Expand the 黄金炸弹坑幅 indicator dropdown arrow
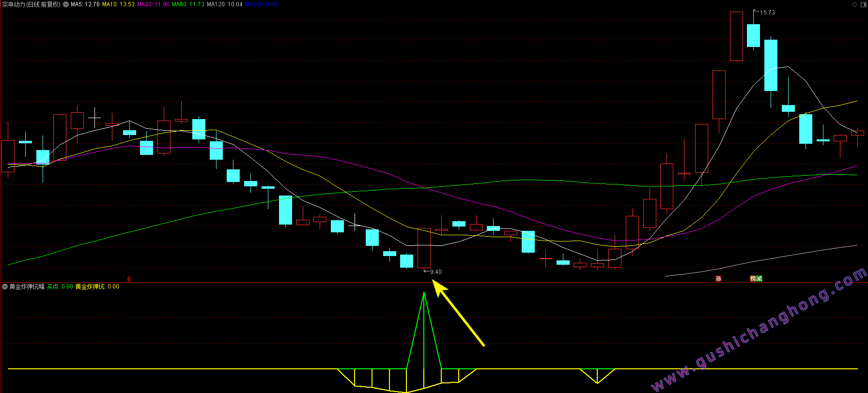The height and width of the screenshot is (393, 868). click(5, 287)
